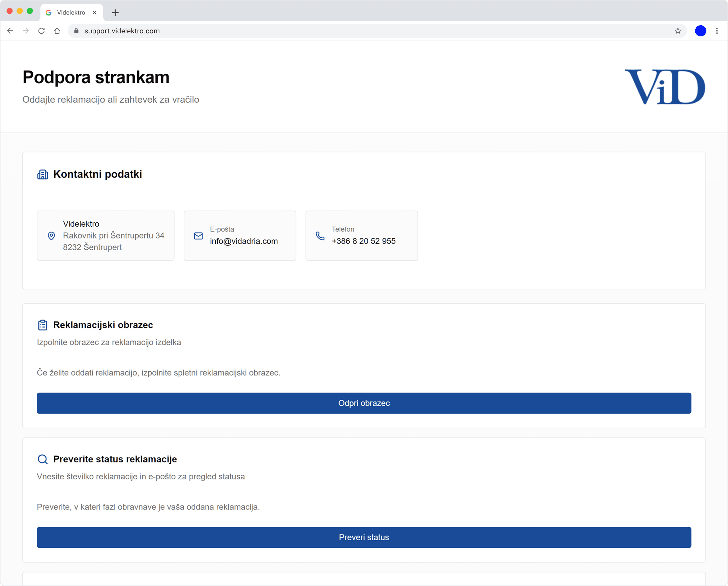Screen dimensions: 728x586
Task: Click the map pin location icon
Action: tap(51, 236)
